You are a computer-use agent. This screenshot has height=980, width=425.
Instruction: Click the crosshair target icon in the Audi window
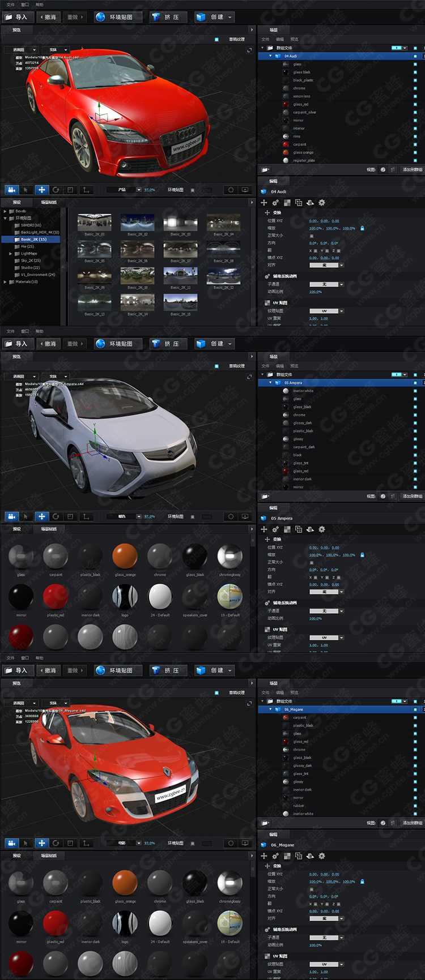[231, 190]
